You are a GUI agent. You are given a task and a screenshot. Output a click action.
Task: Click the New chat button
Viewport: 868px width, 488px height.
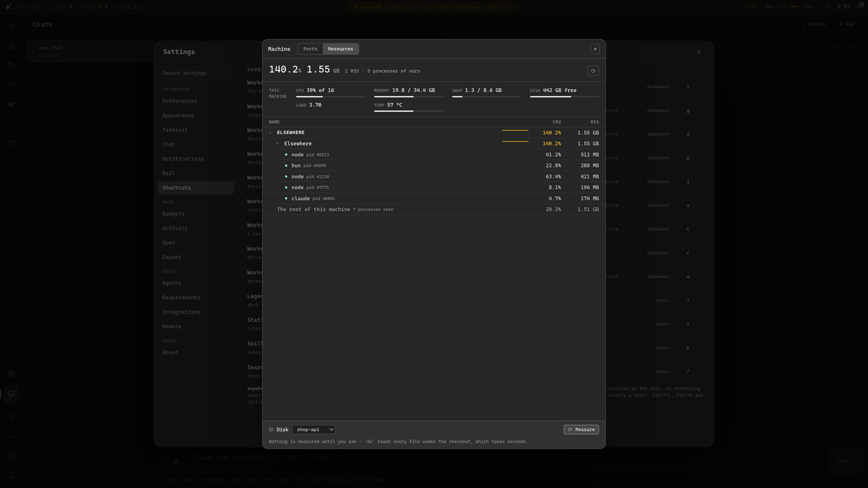tap(846, 24)
